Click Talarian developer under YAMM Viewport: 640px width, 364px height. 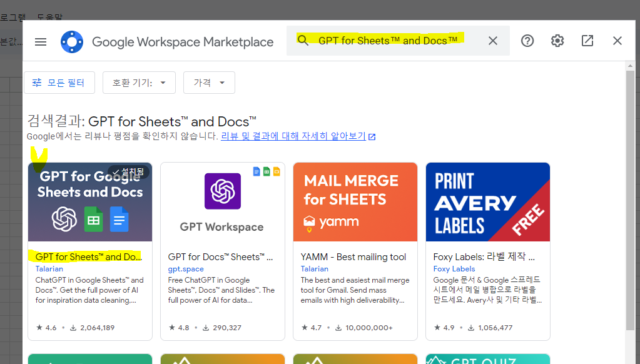(314, 269)
